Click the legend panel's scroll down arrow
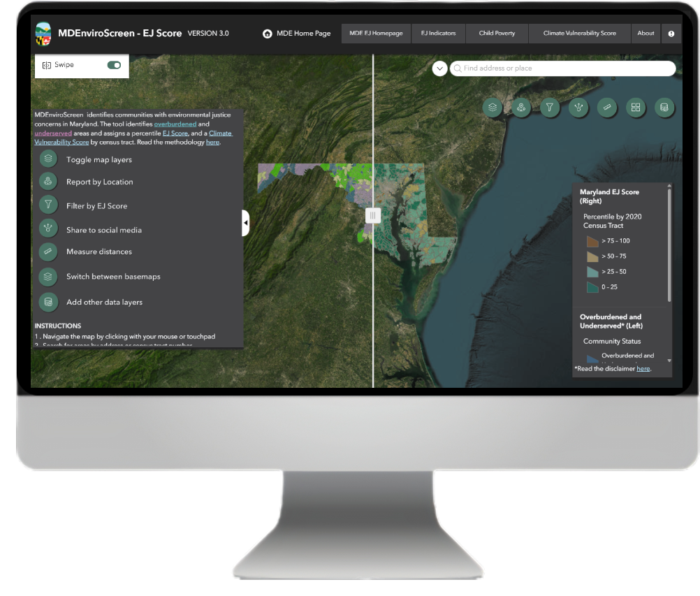 point(669,361)
